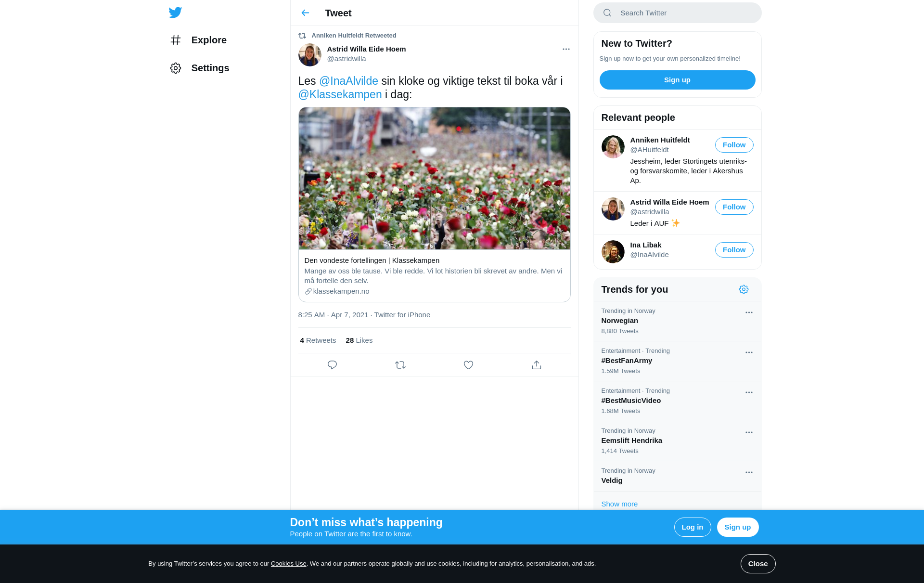Click the Search Twitter field
The image size is (924, 583).
coord(677,13)
